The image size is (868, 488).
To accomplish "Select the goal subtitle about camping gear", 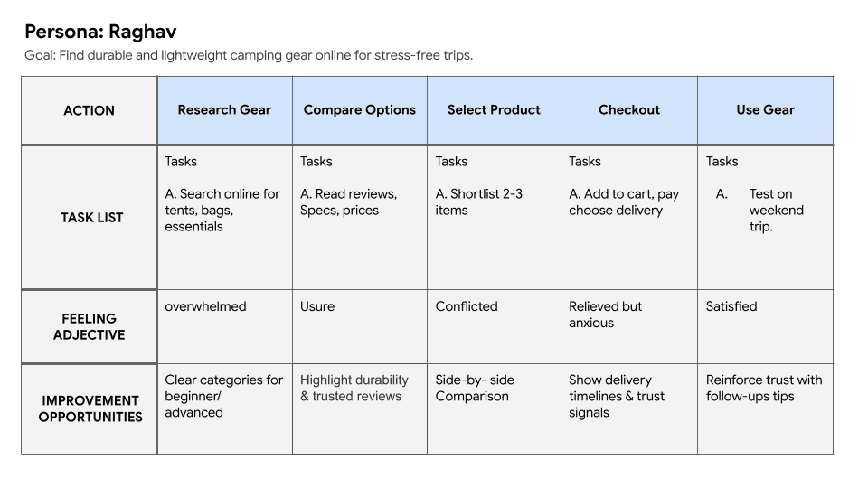I will coord(249,55).
